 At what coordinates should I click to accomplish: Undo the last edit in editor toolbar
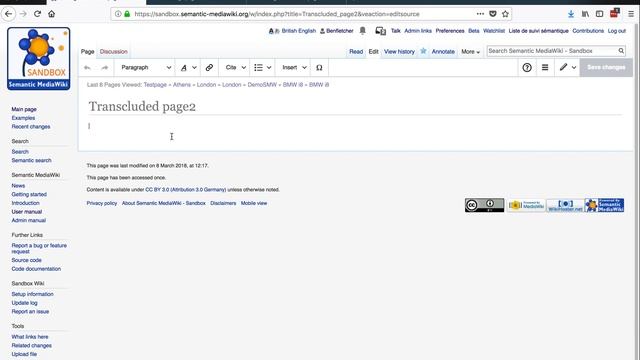(87, 67)
